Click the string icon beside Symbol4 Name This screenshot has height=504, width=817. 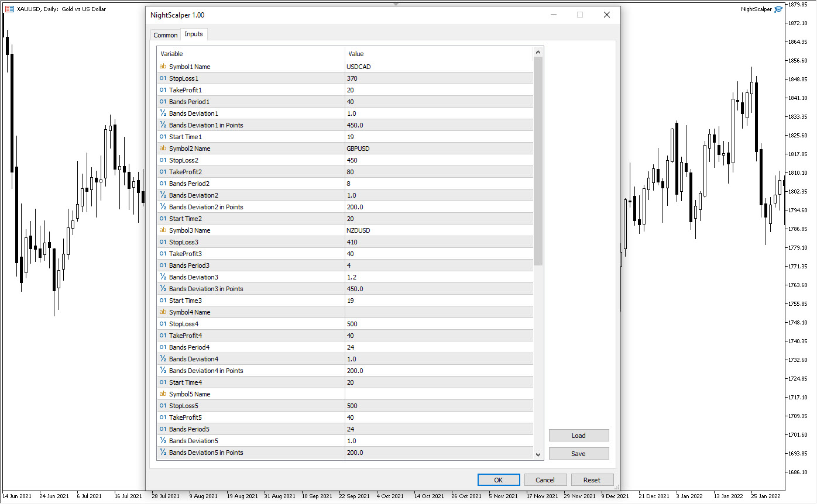coord(163,312)
